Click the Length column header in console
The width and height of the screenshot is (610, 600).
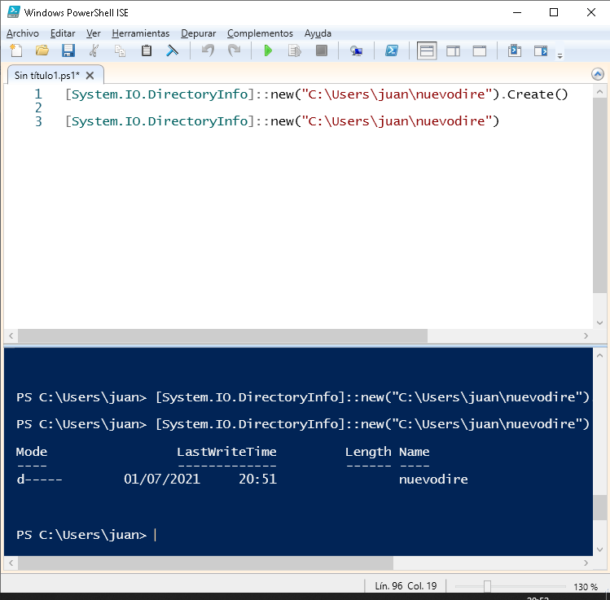368,452
